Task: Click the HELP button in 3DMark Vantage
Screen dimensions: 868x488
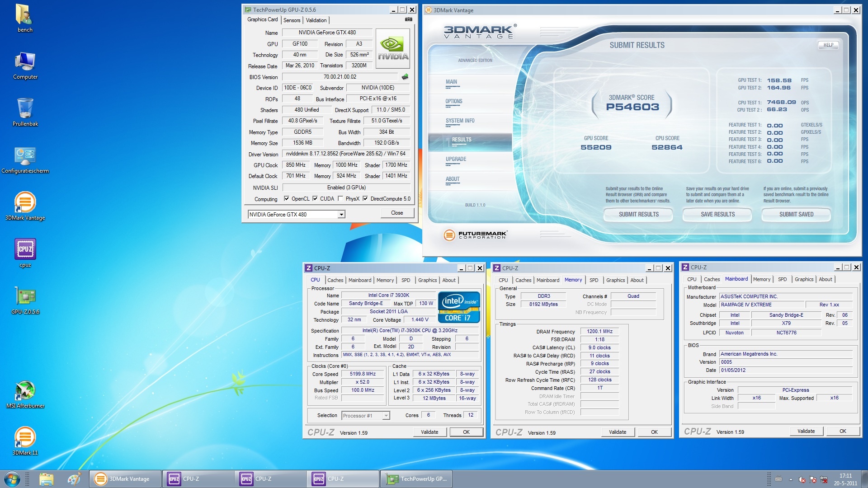Action: coord(828,45)
